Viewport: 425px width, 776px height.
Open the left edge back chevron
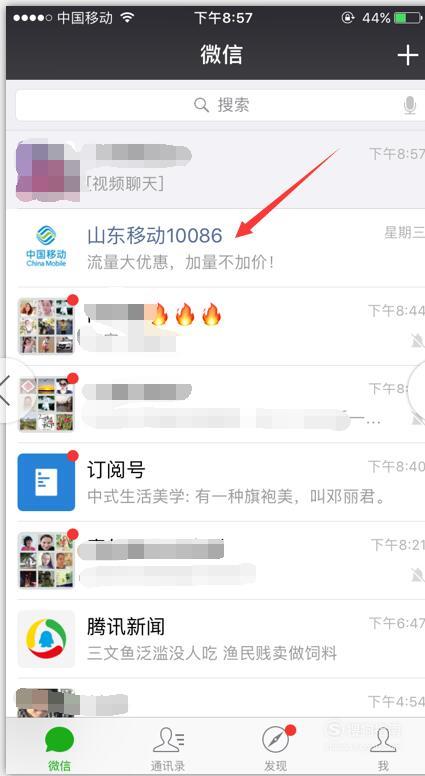pos(6,389)
